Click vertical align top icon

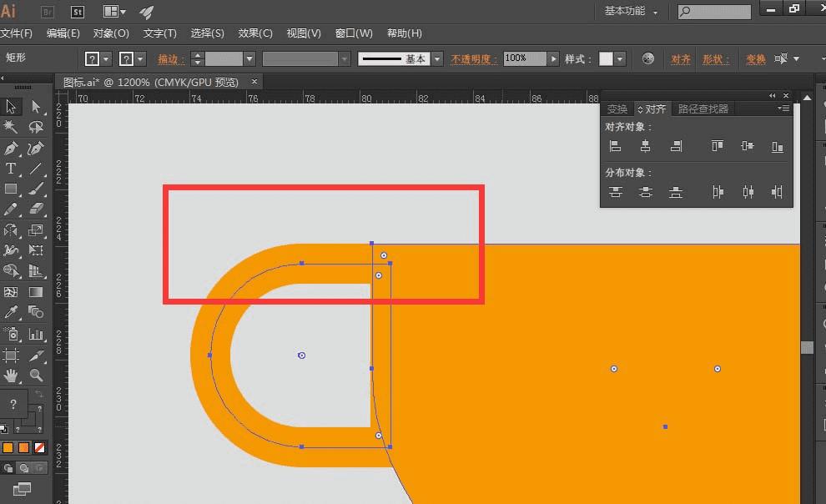717,147
